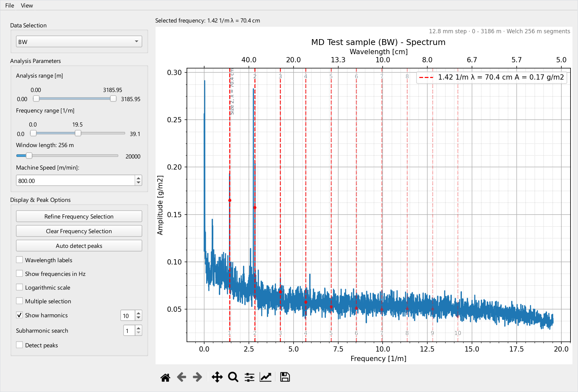This screenshot has height=392, width=578.
Task: Enable Logarithmic scale checkbox
Action: point(20,287)
